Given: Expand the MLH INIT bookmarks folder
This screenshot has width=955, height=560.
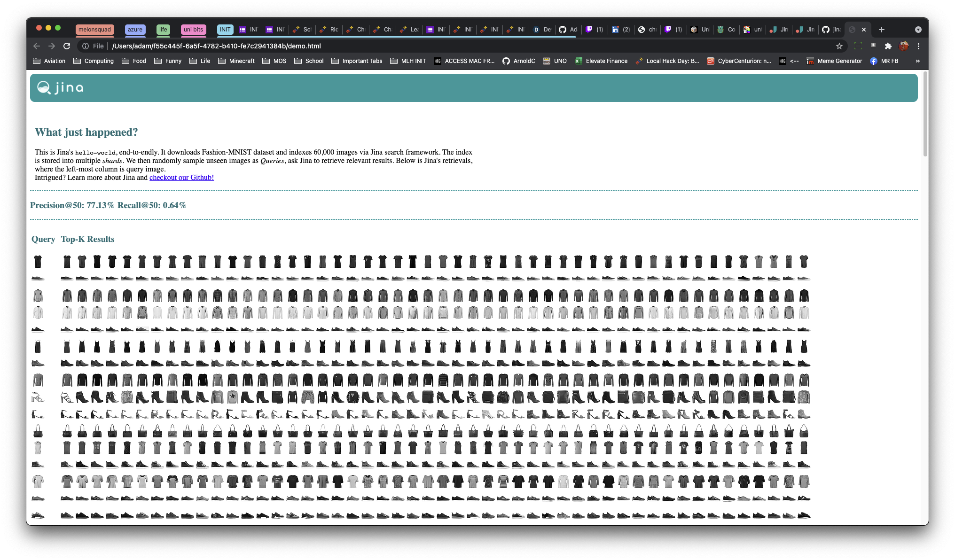Looking at the screenshot, I should click(408, 61).
